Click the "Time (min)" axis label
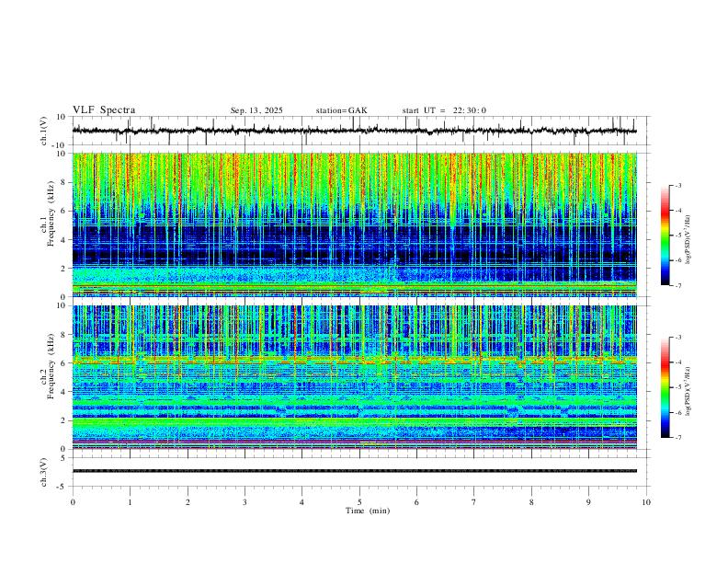This screenshot has height=563, width=728. 368,511
